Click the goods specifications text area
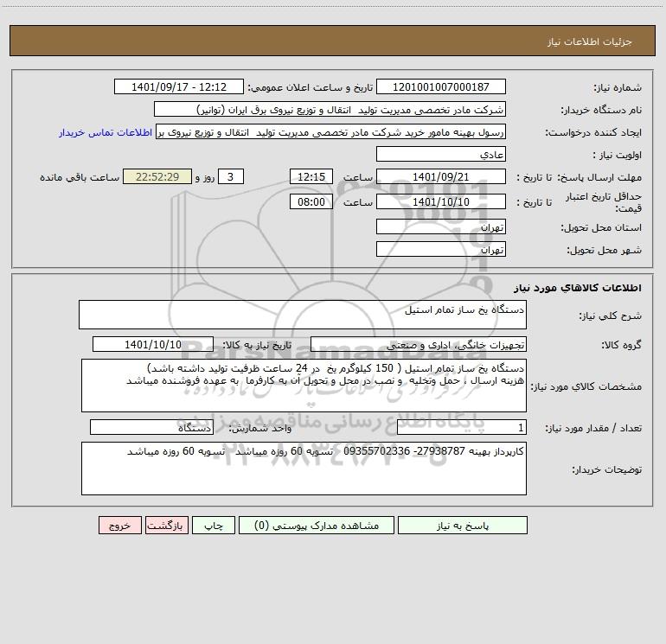The height and width of the screenshot is (644, 666). click(x=304, y=386)
